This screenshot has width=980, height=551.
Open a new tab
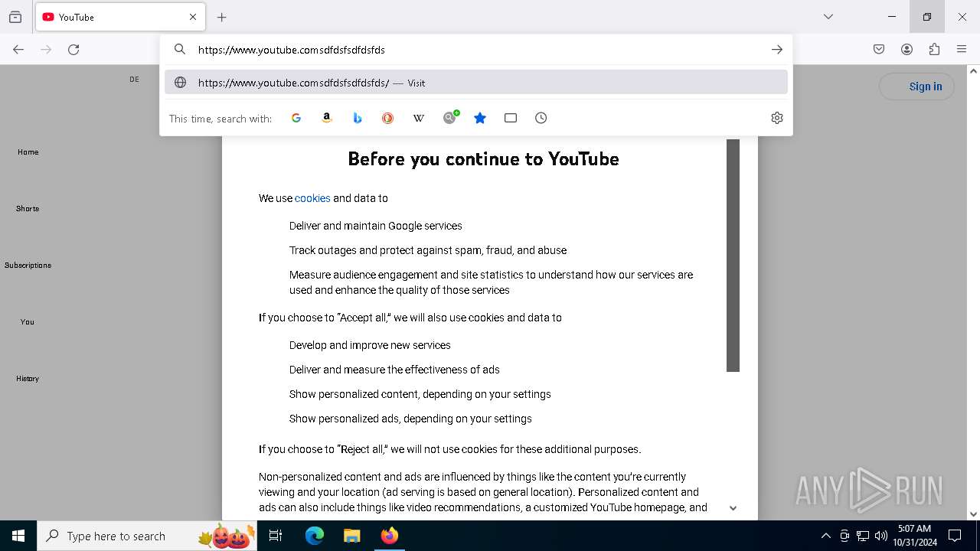[x=222, y=17]
